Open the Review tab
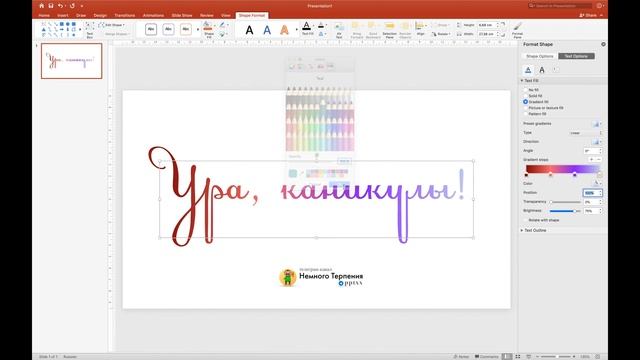 (x=207, y=16)
